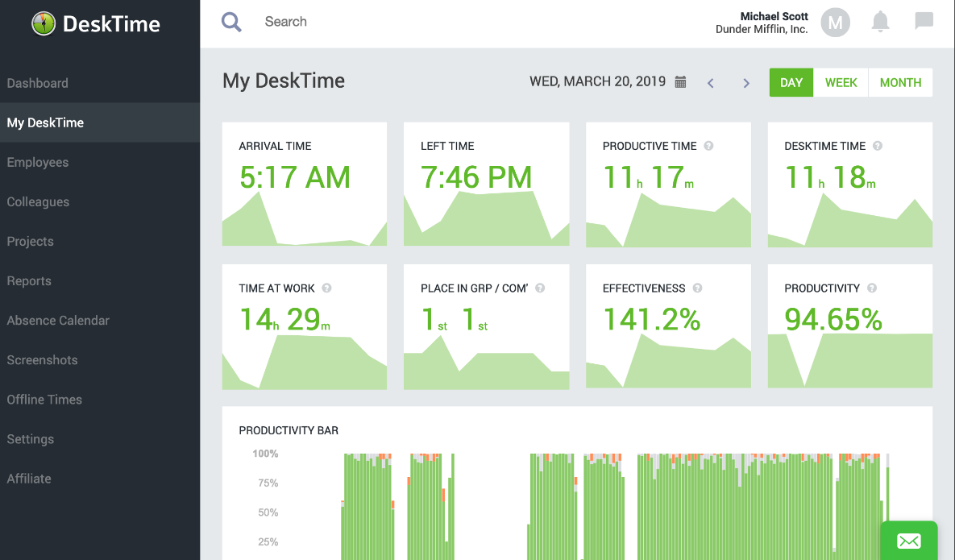Open the notifications bell
This screenshot has width=955, height=560.
click(x=880, y=22)
